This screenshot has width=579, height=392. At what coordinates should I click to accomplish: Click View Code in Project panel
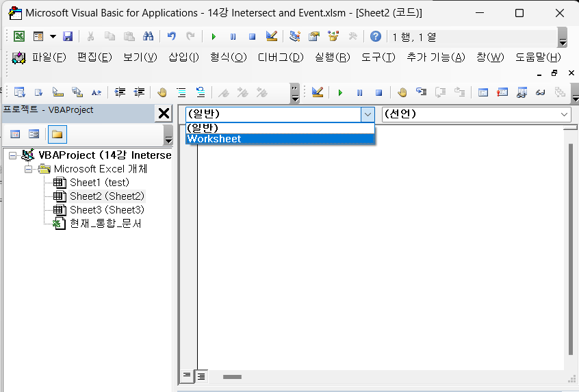15,134
